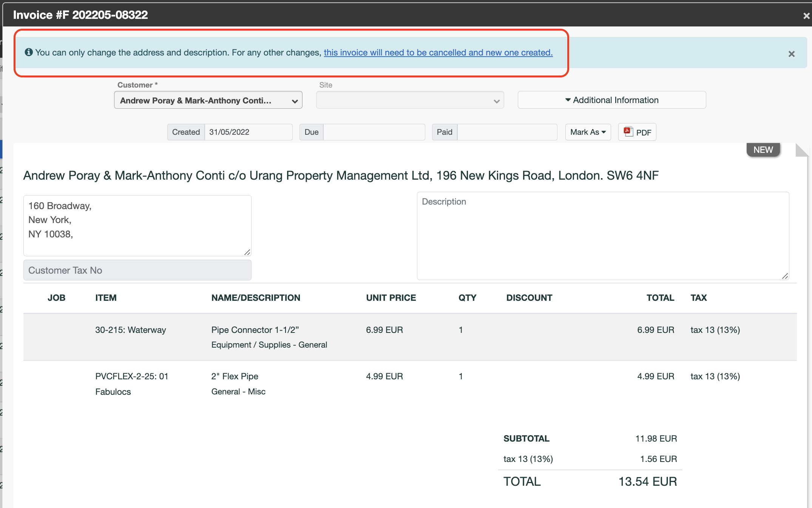Dismiss the blue info alert banner
This screenshot has height=508, width=812.
click(x=792, y=54)
